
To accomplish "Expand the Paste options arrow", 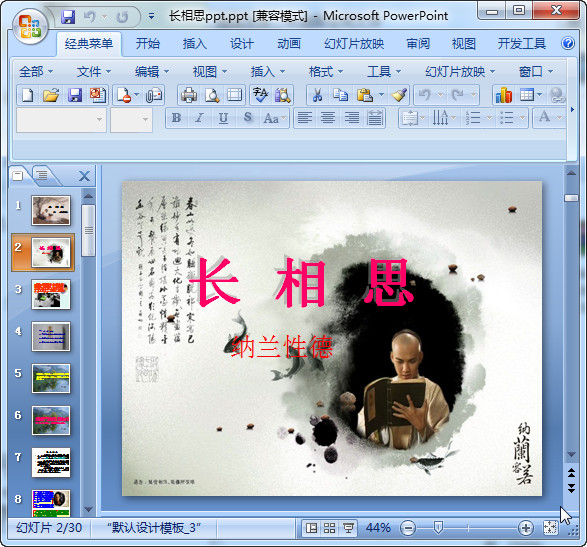I will [381, 95].
